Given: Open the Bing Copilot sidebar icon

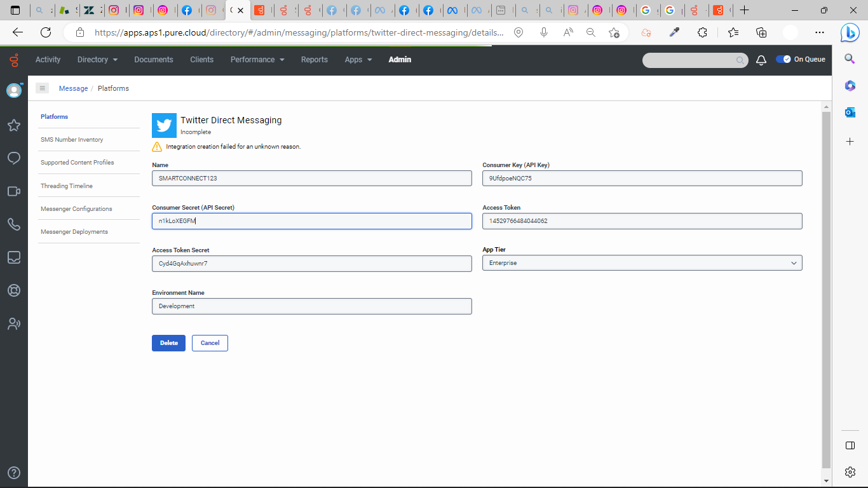Looking at the screenshot, I should [x=850, y=32].
